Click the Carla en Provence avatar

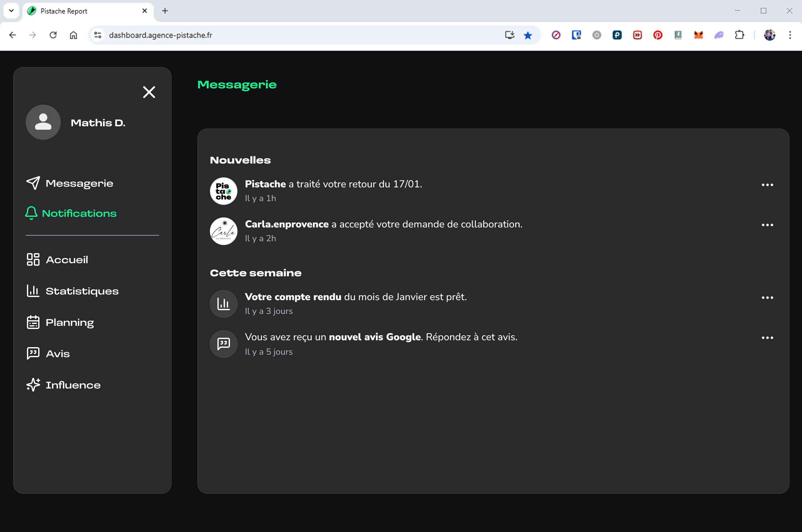point(224,231)
